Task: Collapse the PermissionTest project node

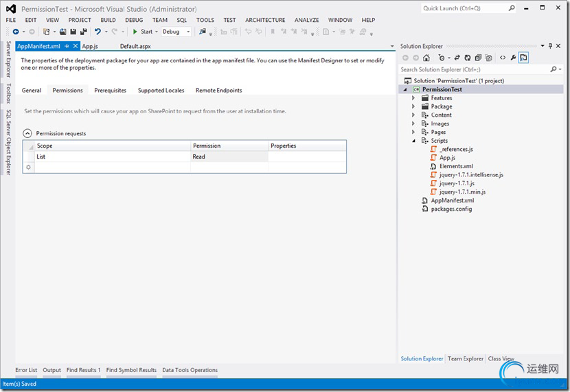Action: 405,89
